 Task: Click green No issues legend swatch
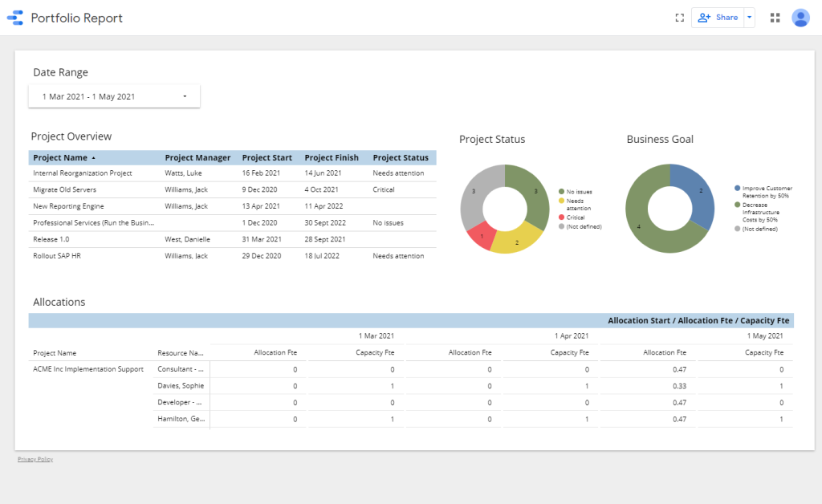point(562,192)
